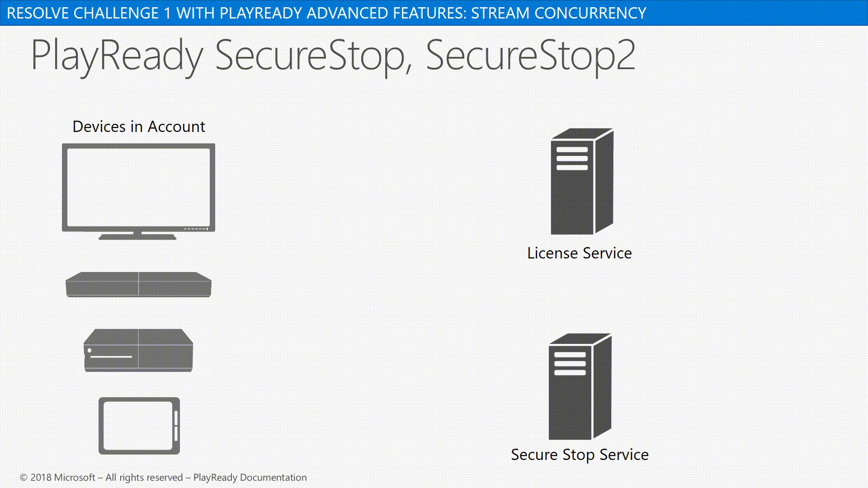Select the tablet device icon

pos(138,425)
